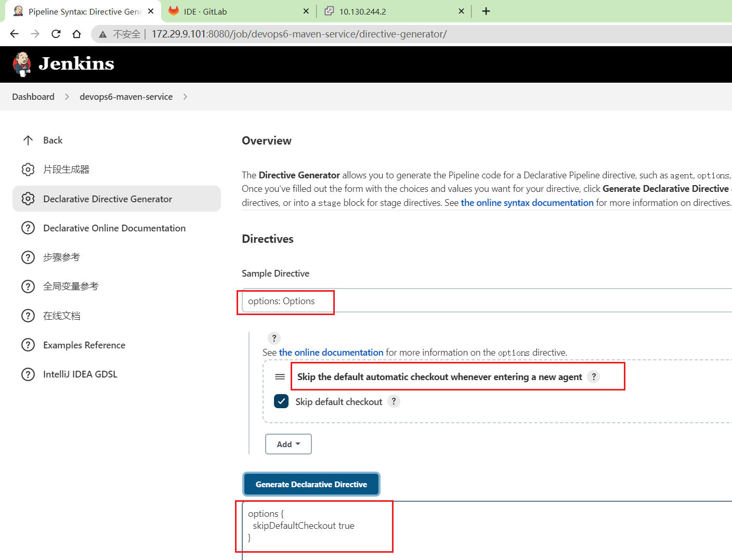
Task: Click the 'Skip default checkout' label text
Action: (339, 402)
